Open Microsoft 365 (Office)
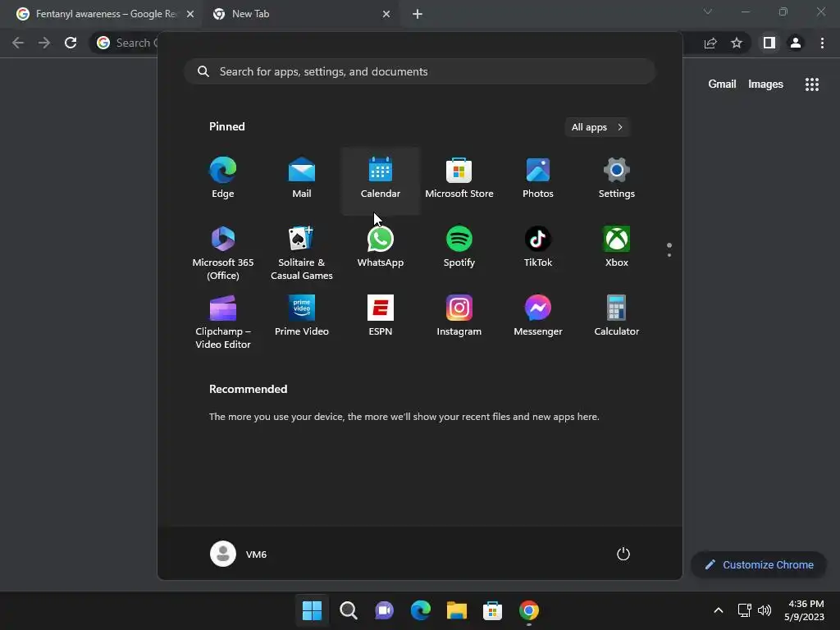 [223, 253]
